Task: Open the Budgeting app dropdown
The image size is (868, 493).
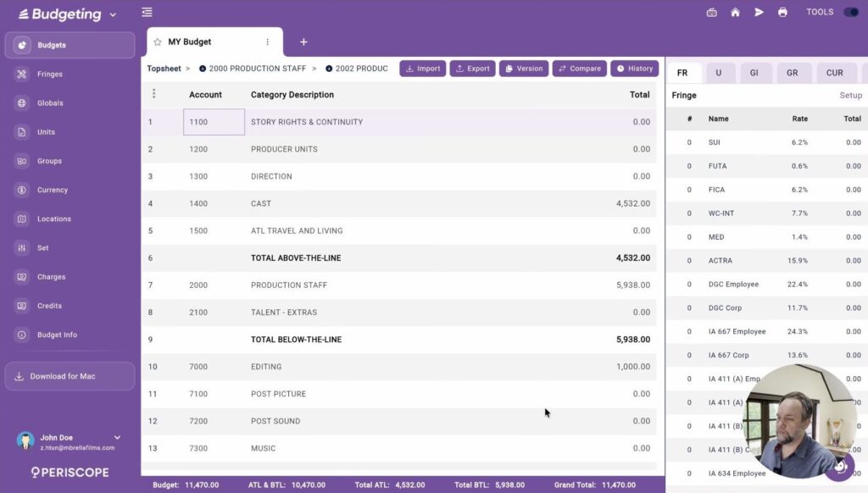Action: pyautogui.click(x=113, y=15)
